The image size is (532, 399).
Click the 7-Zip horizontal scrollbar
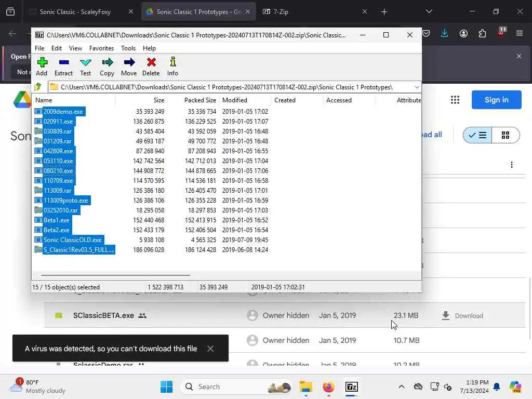click(115, 275)
